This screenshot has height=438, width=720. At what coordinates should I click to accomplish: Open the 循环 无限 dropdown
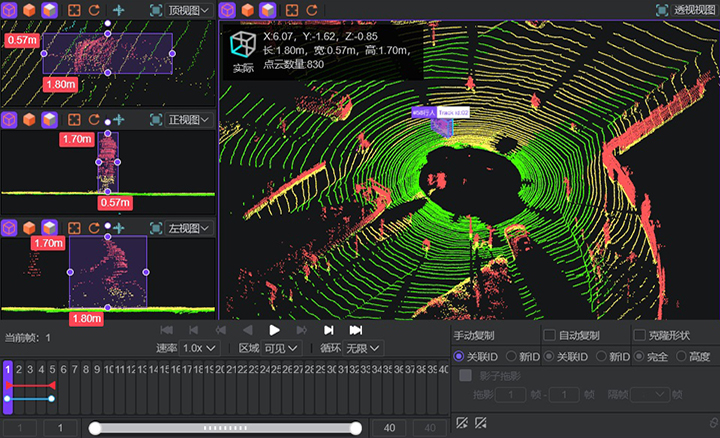pos(363,348)
